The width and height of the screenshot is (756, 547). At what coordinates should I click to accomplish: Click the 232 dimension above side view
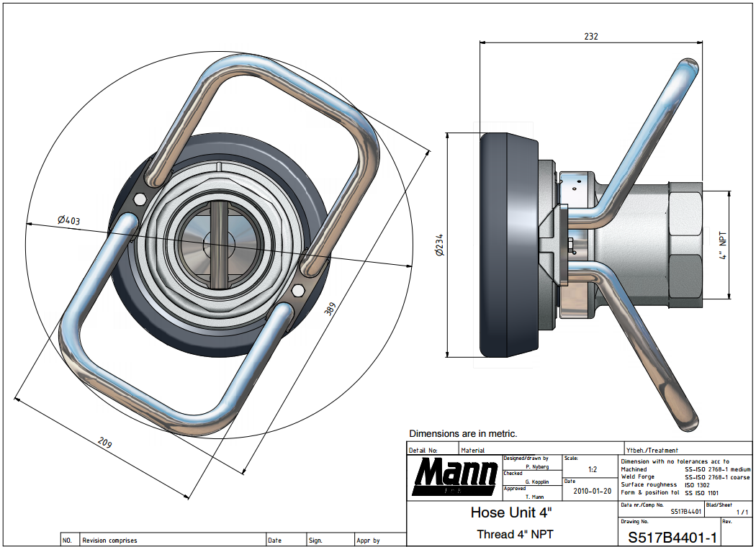[590, 36]
